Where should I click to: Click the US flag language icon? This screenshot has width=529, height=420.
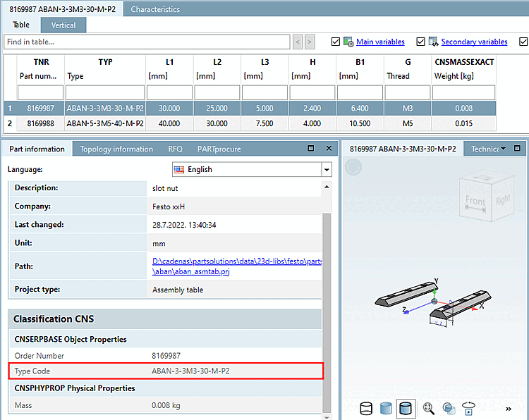click(179, 170)
